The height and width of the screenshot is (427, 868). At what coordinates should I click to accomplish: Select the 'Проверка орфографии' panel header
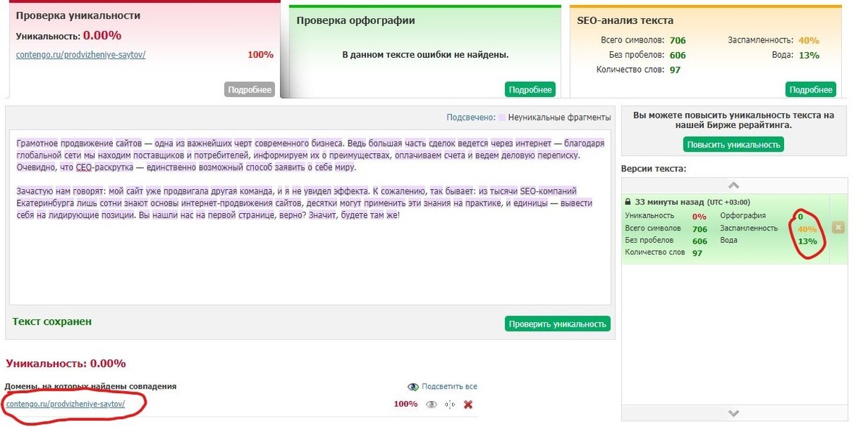point(356,20)
